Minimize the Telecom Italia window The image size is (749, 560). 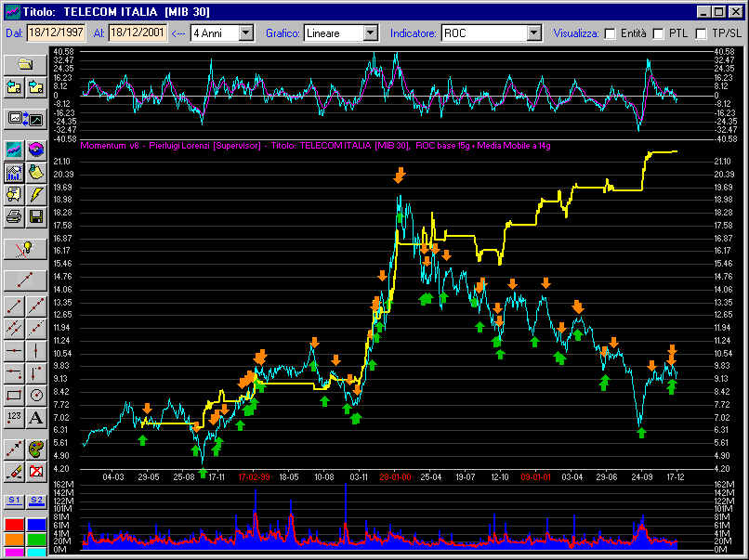704,12
